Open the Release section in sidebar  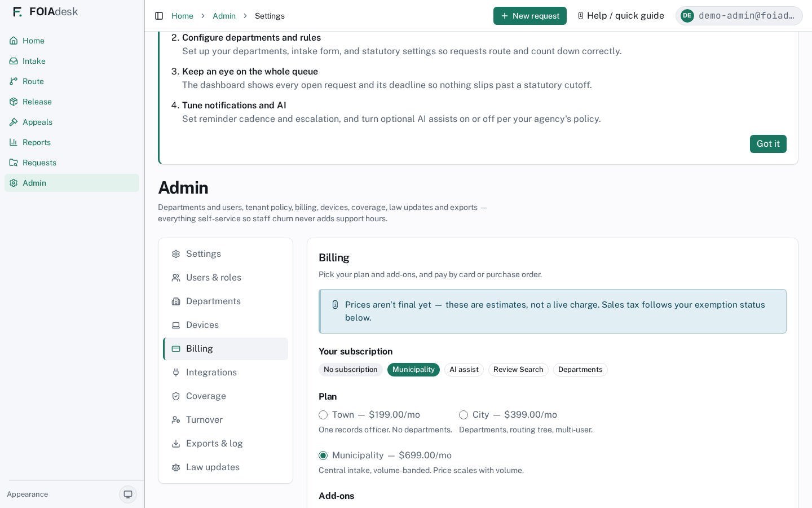pos(72,102)
